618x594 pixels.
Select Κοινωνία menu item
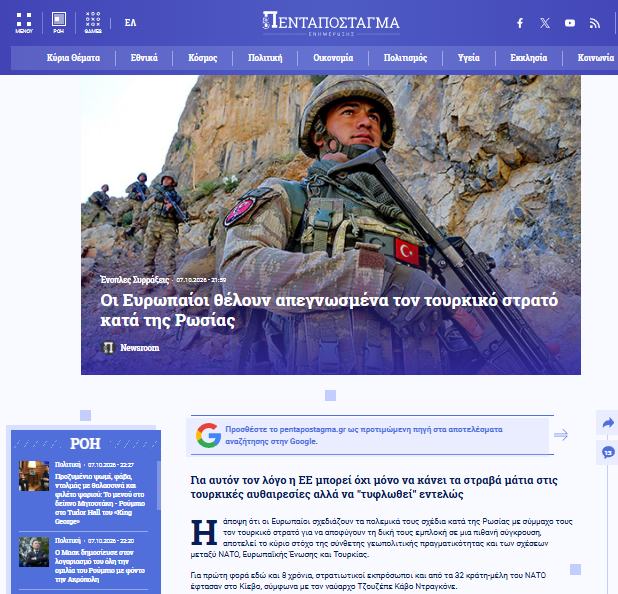pyautogui.click(x=596, y=58)
